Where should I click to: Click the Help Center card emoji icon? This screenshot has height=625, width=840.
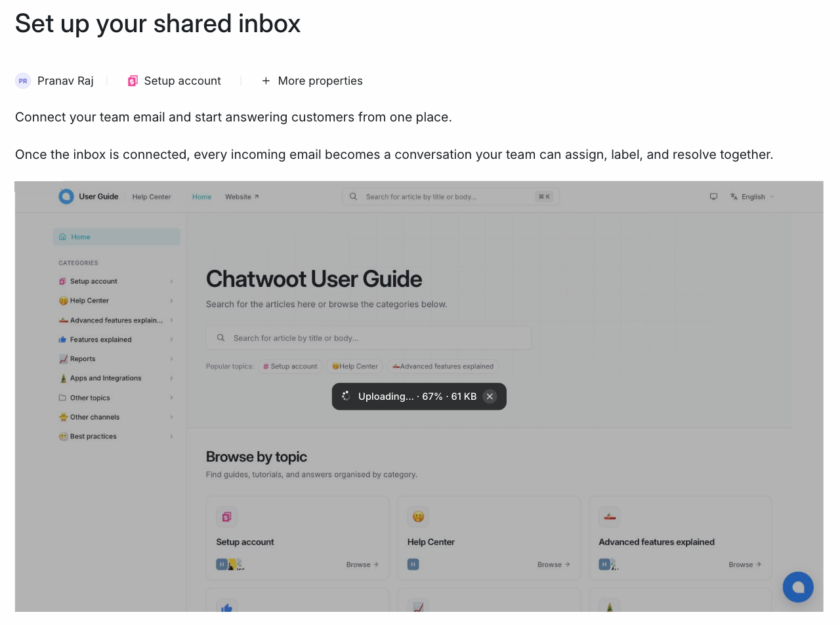pos(418,517)
